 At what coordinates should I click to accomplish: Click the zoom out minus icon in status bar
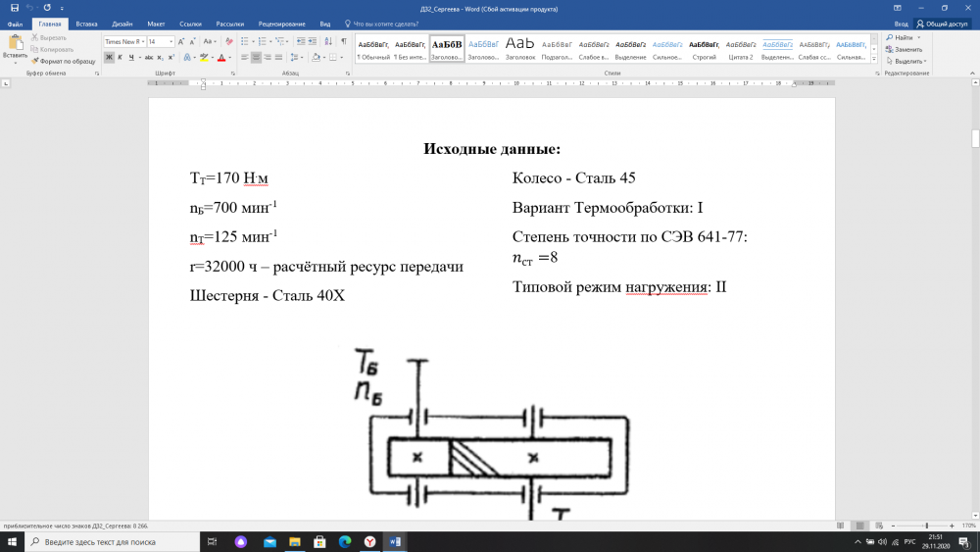click(x=893, y=526)
